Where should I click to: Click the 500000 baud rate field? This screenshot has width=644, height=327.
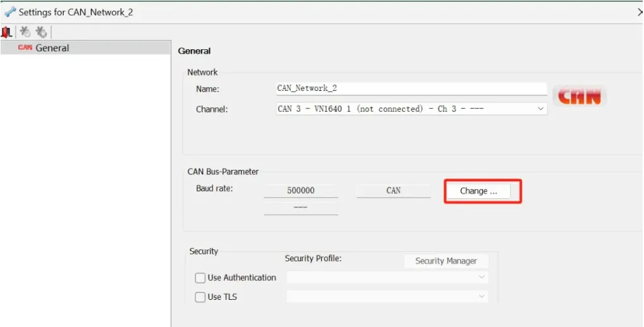pyautogui.click(x=301, y=191)
